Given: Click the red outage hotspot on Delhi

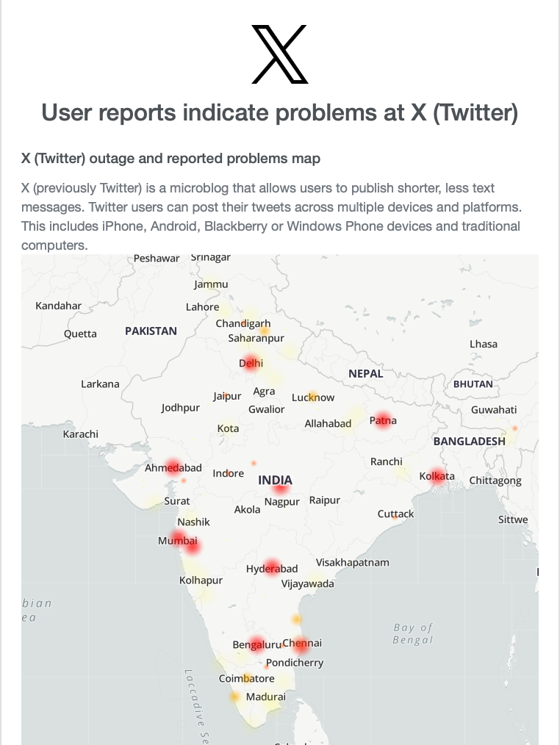Looking at the screenshot, I should tap(250, 363).
